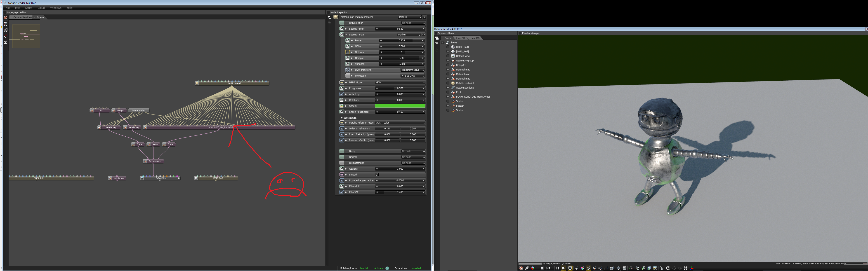Select Metallic material in the scene outliner
Viewport: 868px width, 271px height.
tap(465, 83)
